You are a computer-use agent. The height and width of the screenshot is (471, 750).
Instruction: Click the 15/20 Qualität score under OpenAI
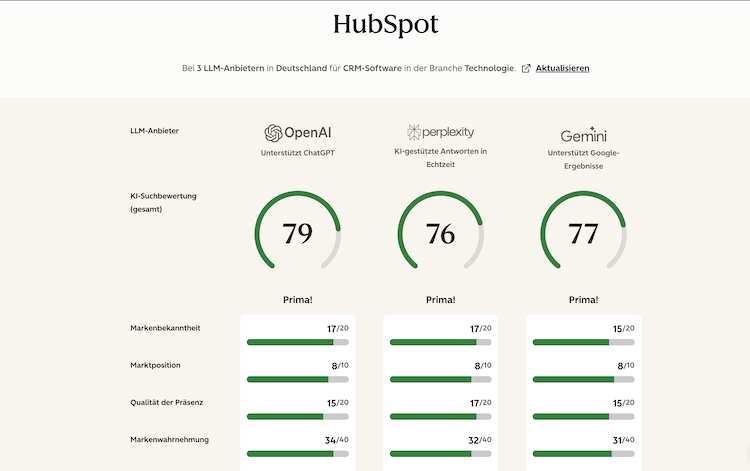click(338, 403)
